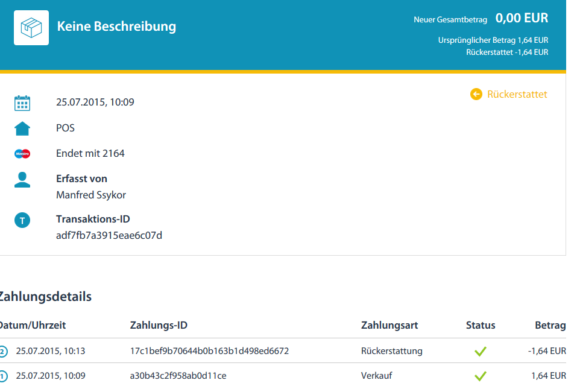Image resolution: width=574 pixels, height=392 pixels.
Task: Click the circled number 1 row marker
Action: click(x=3, y=376)
